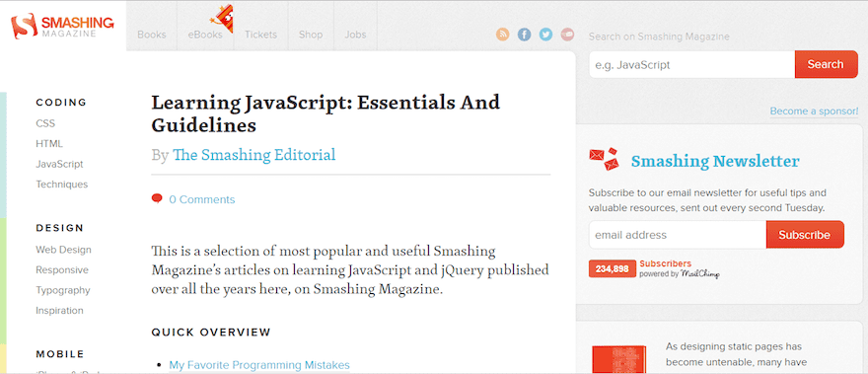Click the 234,898 subscriber count badge
The height and width of the screenshot is (374, 868).
(613, 269)
